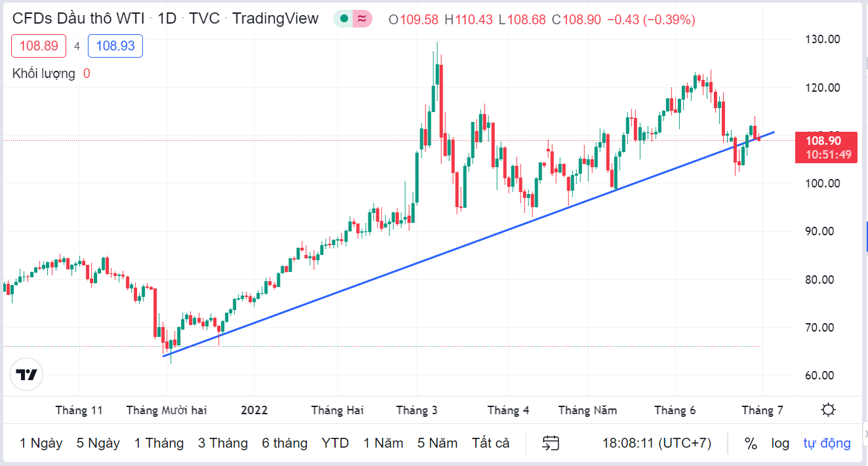Click the 'CFDs Dầu thô WTI' symbol title
This screenshot has height=466, width=868.
point(79,18)
